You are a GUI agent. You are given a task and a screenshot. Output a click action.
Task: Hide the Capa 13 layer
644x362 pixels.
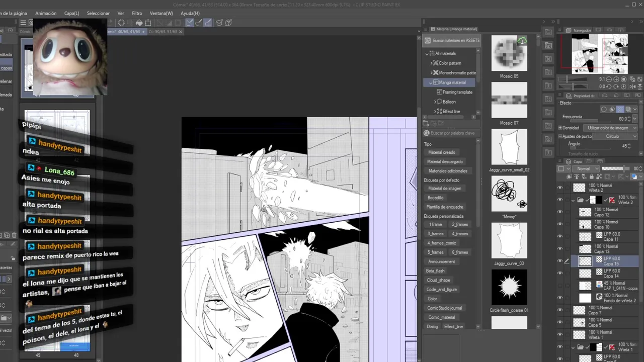click(x=560, y=249)
